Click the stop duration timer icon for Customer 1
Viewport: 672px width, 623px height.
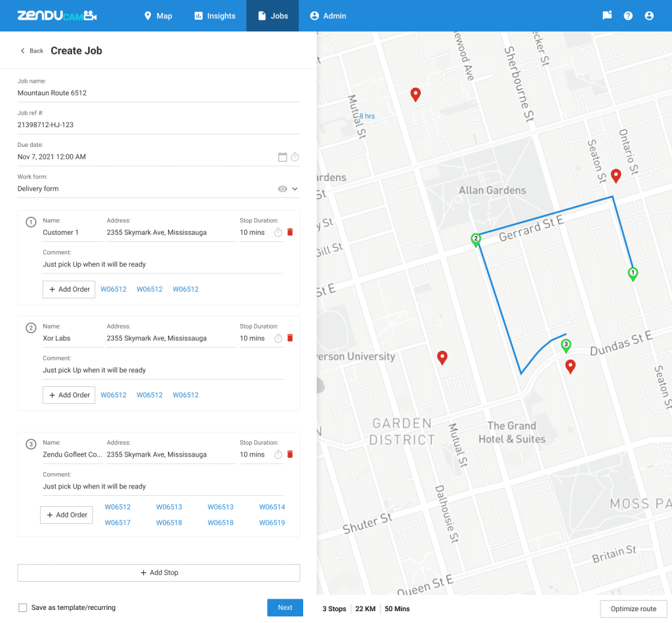[278, 233]
